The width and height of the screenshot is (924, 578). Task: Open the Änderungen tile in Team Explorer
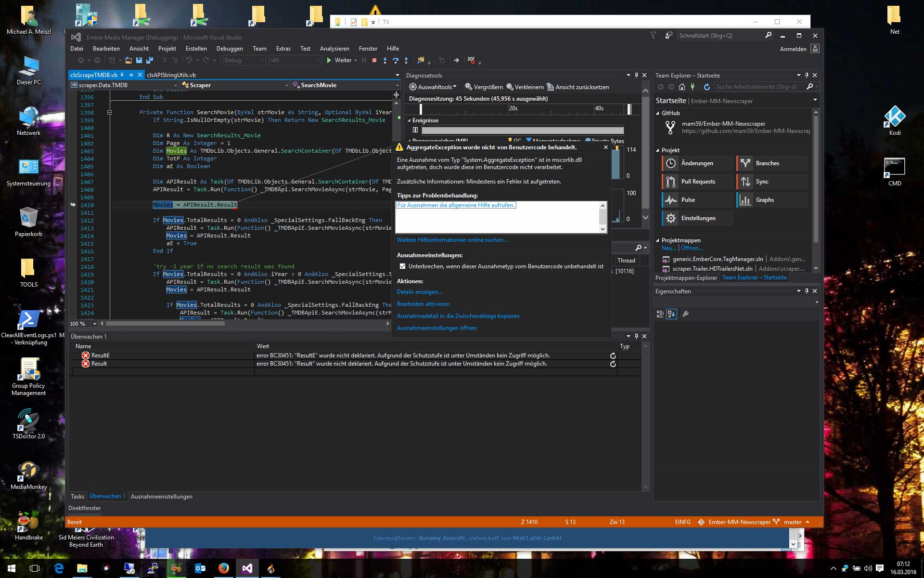coord(697,163)
